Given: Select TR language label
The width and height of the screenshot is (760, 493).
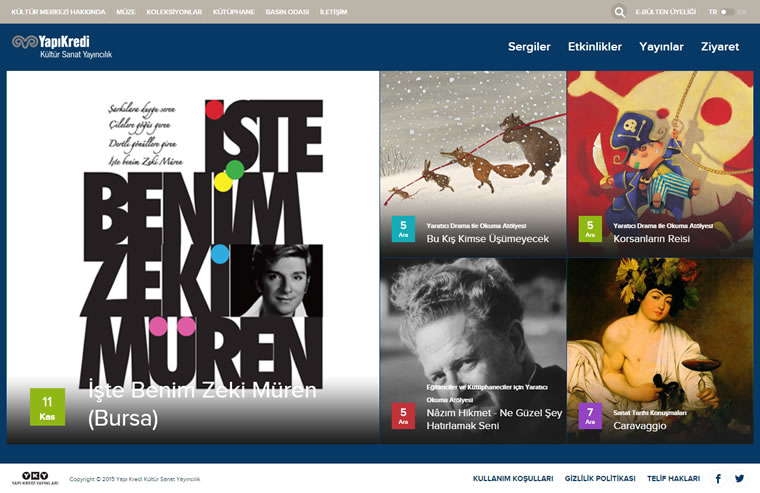Looking at the screenshot, I should 713,12.
